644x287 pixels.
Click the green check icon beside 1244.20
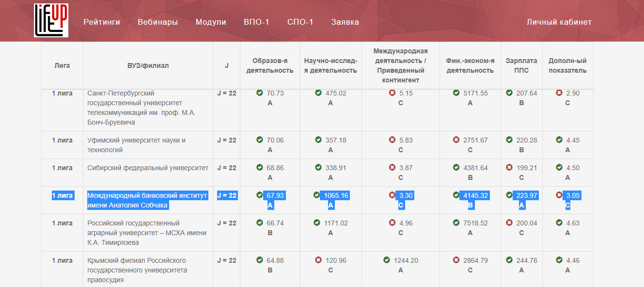click(387, 260)
